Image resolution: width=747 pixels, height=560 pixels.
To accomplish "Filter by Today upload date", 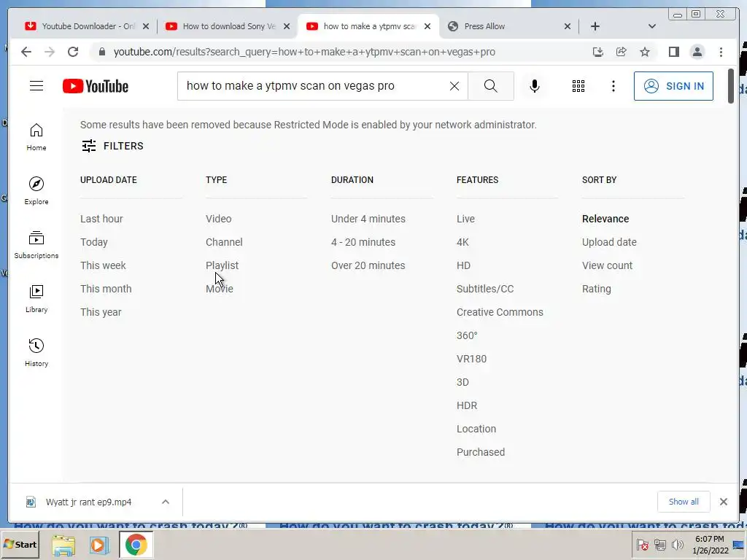I will tap(94, 242).
